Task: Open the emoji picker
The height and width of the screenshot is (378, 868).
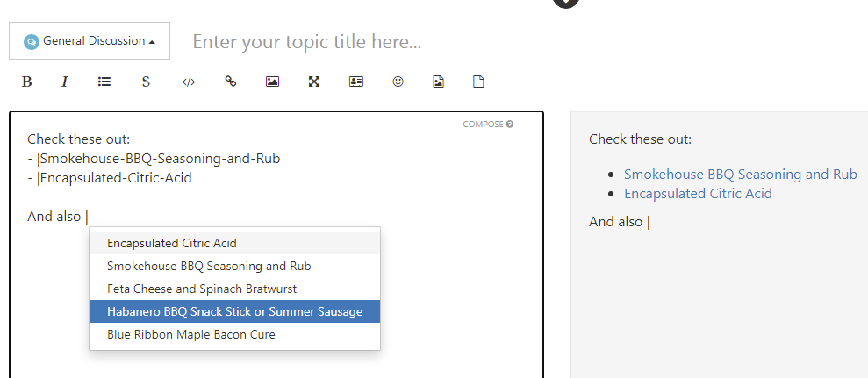Action: 398,82
